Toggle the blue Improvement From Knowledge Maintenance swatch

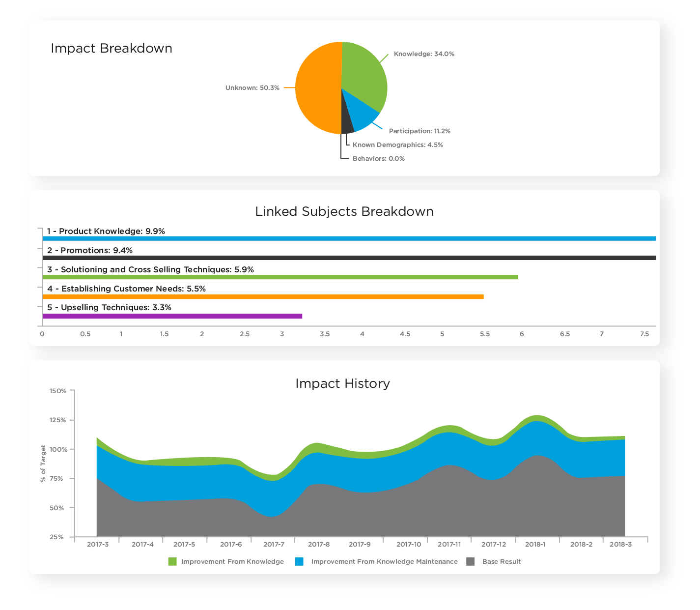[x=299, y=561]
